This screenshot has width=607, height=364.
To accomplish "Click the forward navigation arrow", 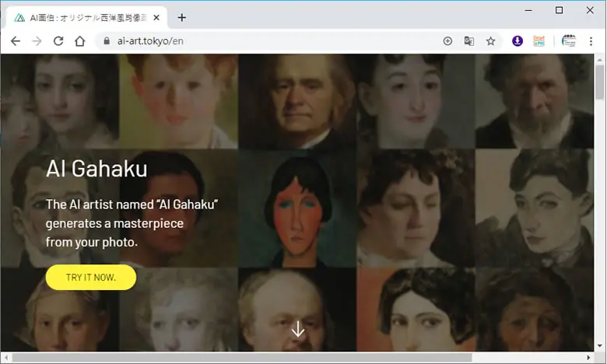I will click(37, 41).
